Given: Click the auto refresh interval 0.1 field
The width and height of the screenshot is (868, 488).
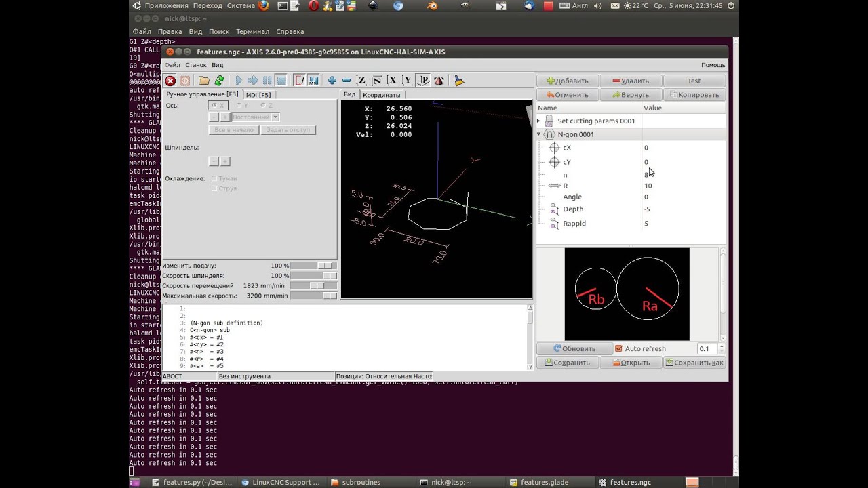Looking at the screenshot, I should (x=708, y=348).
